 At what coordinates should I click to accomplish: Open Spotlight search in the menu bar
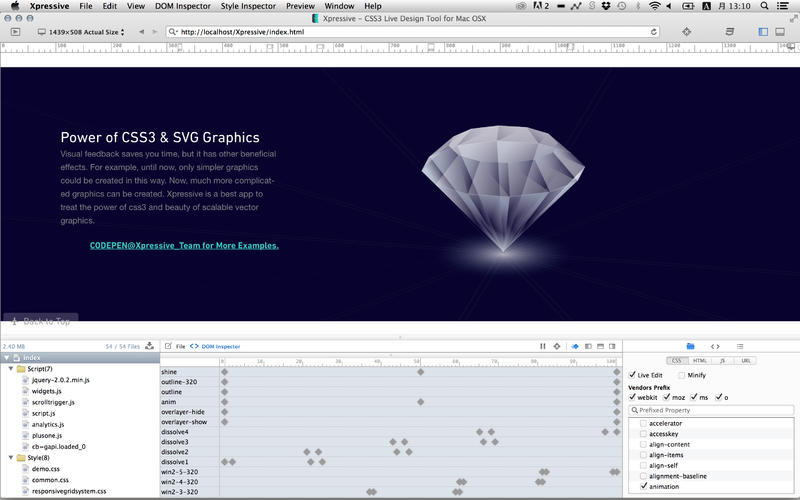tap(764, 6)
